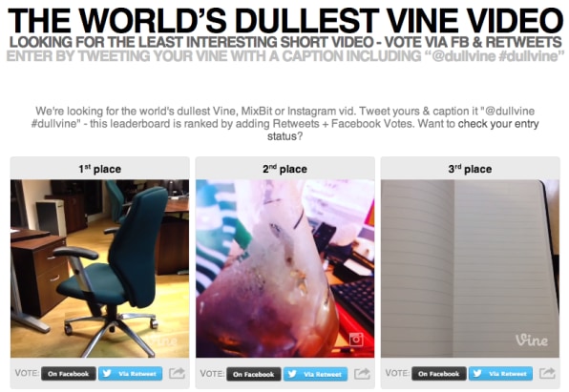Image resolution: width=569 pixels, height=392 pixels.
Task: Click the 1st place header label
Action: pos(100,169)
